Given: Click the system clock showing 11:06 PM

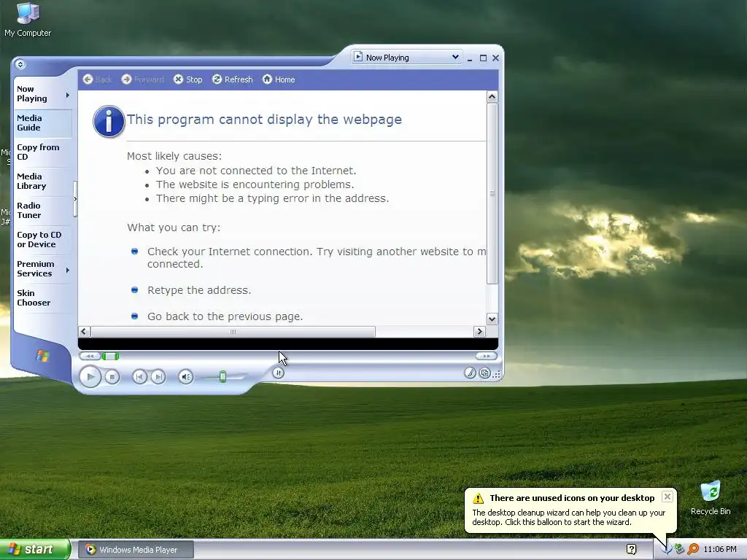Looking at the screenshot, I should click(x=720, y=550).
